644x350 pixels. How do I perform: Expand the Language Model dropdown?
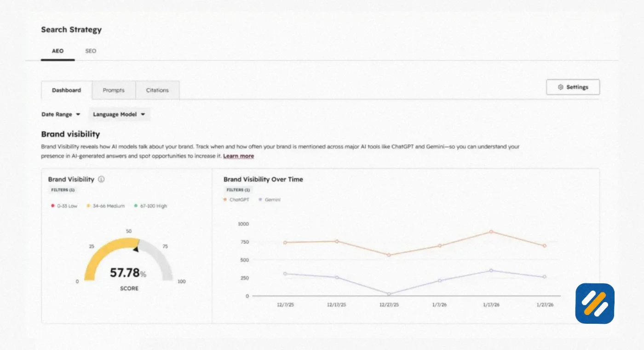[x=119, y=114]
